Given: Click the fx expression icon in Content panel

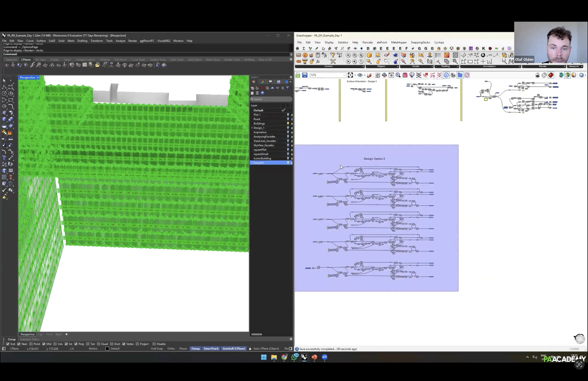Looking at the screenshot, I should [318, 62].
